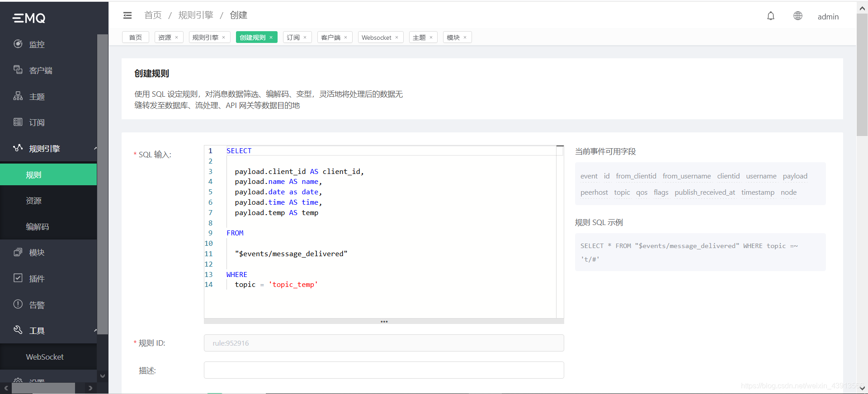Insert the event field
Image resolution: width=868 pixels, height=394 pixels.
click(x=589, y=176)
